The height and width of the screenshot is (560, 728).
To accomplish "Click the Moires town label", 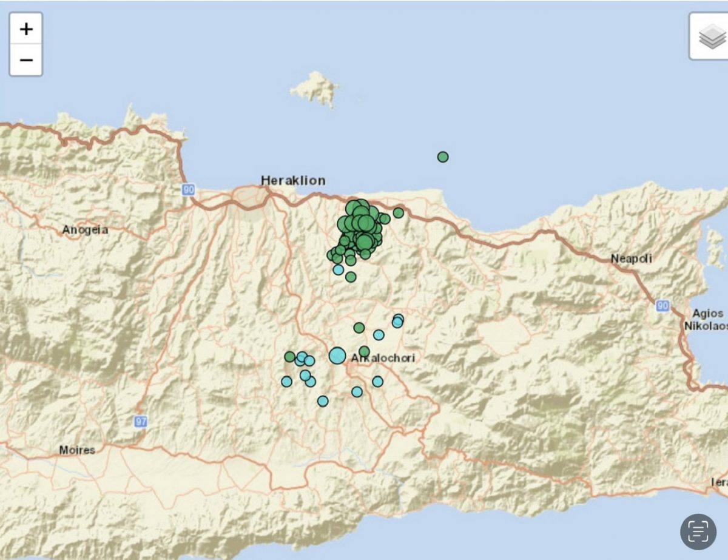I will point(77,450).
